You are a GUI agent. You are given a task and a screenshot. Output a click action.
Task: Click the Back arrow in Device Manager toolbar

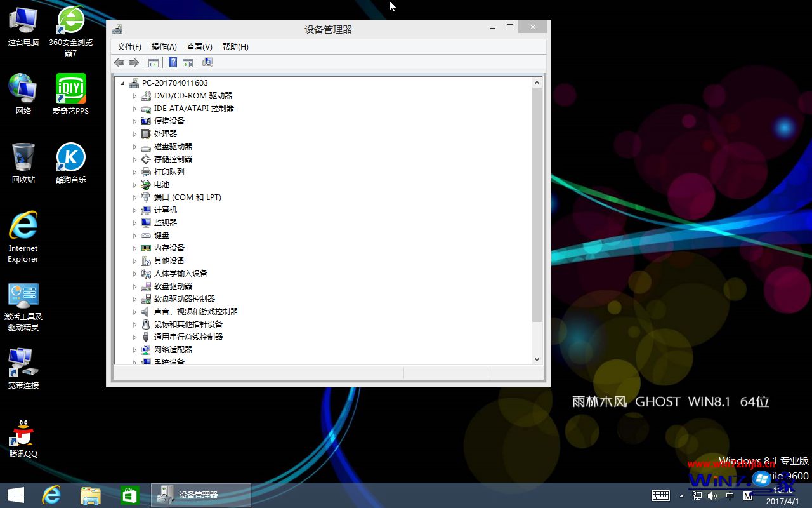[x=119, y=62]
